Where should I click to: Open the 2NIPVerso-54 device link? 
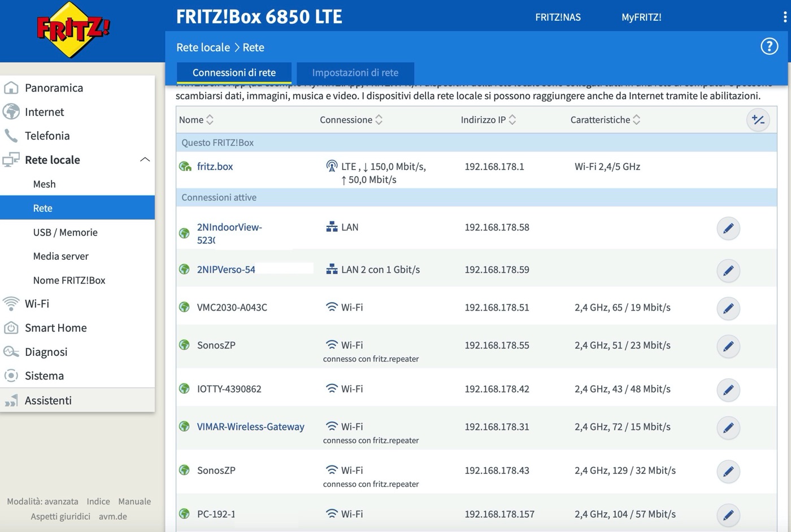226,269
